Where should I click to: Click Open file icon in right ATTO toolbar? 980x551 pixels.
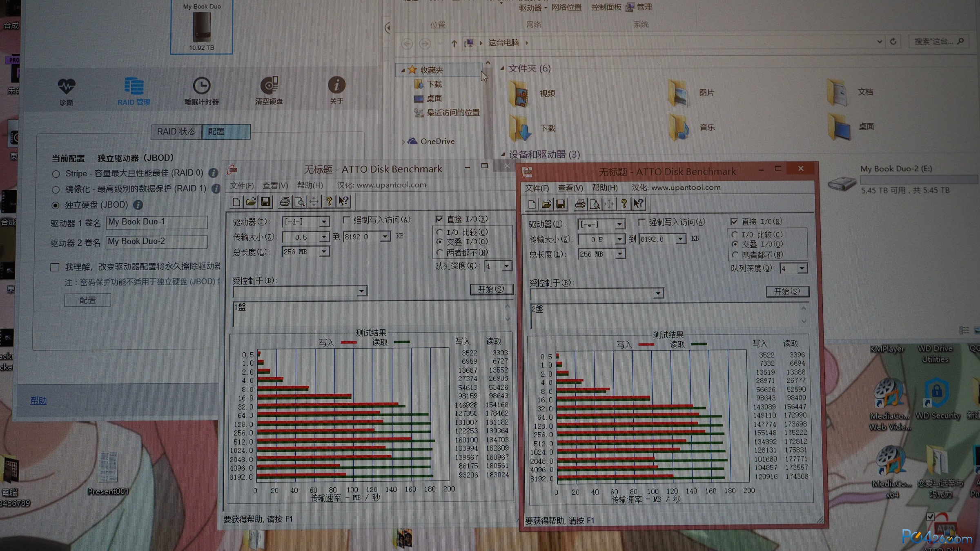(546, 204)
